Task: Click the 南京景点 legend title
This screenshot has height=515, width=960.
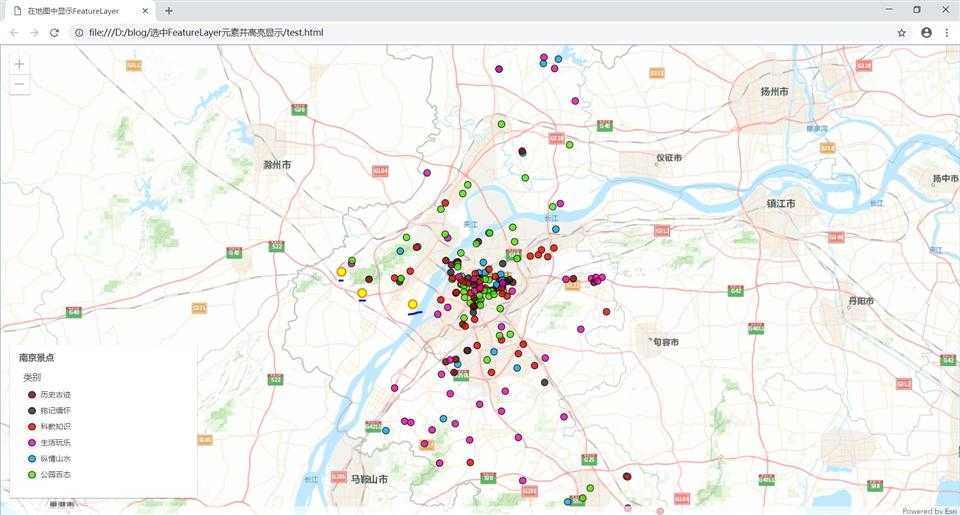Action: tap(36, 358)
